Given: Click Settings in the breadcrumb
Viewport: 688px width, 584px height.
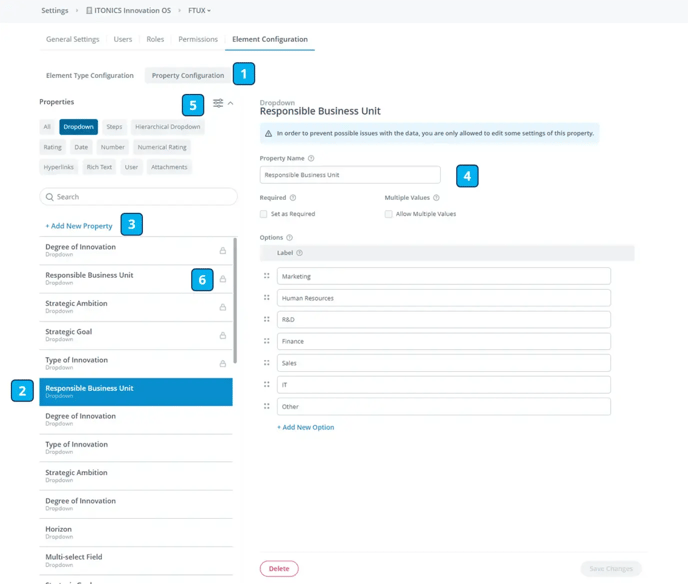Looking at the screenshot, I should coord(55,11).
